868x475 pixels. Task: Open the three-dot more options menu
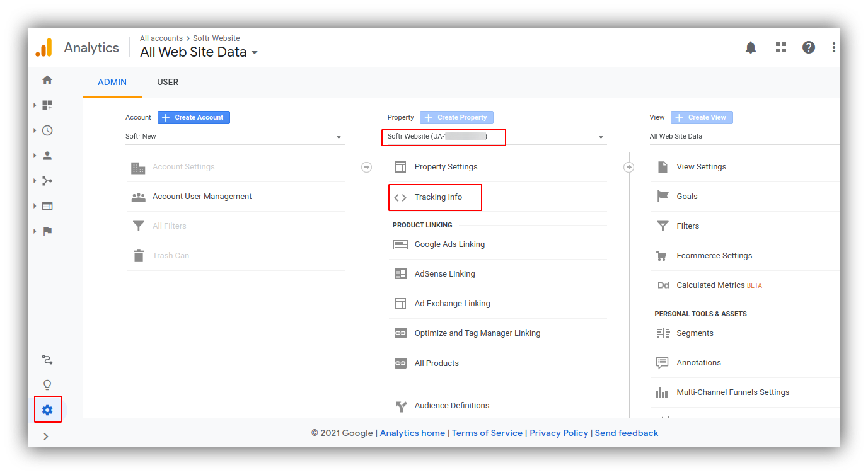pyautogui.click(x=833, y=47)
